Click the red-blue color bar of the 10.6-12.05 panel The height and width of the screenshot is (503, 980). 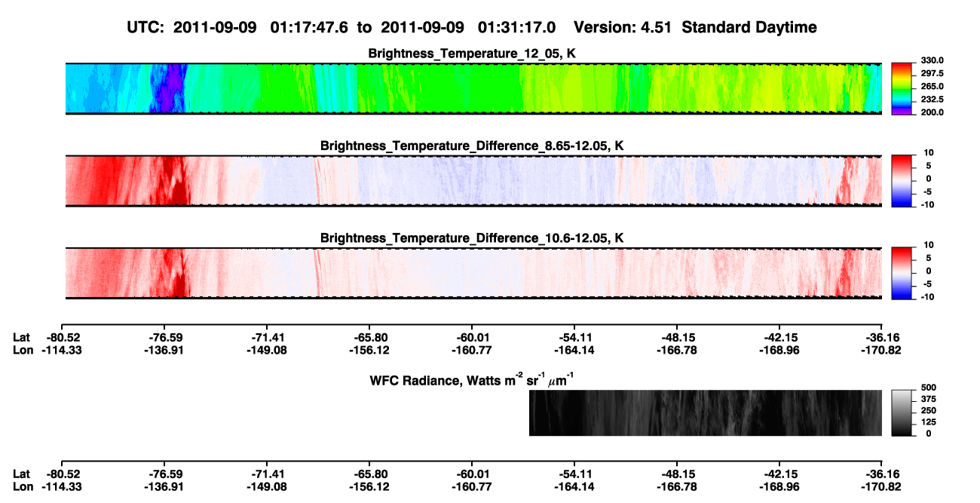[902, 272]
